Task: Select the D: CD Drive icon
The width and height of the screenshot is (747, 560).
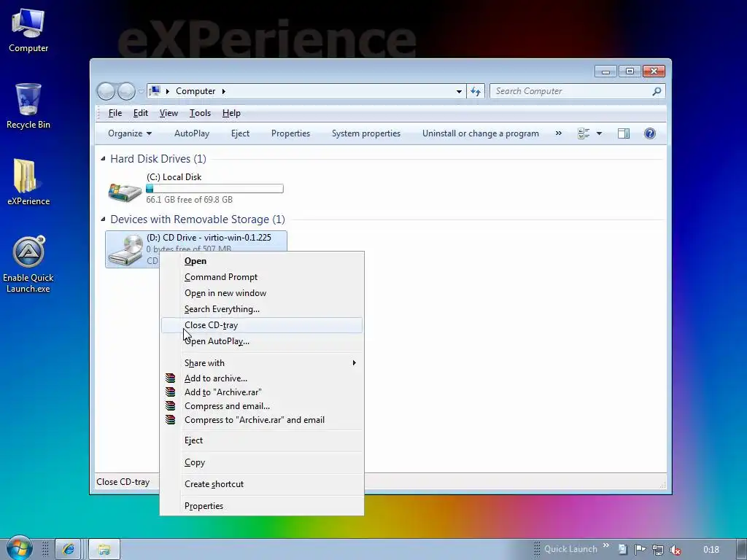Action: 125,249
